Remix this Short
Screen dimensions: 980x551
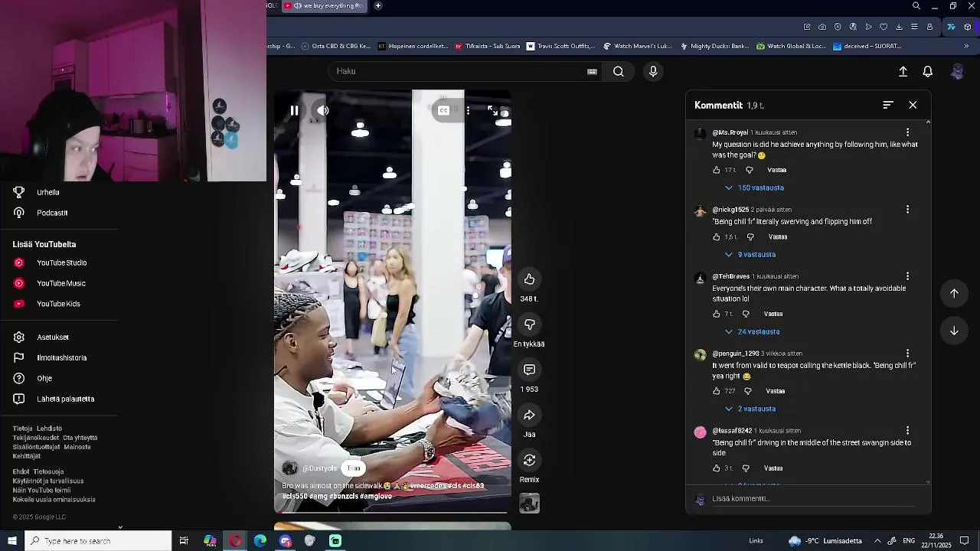(529, 460)
